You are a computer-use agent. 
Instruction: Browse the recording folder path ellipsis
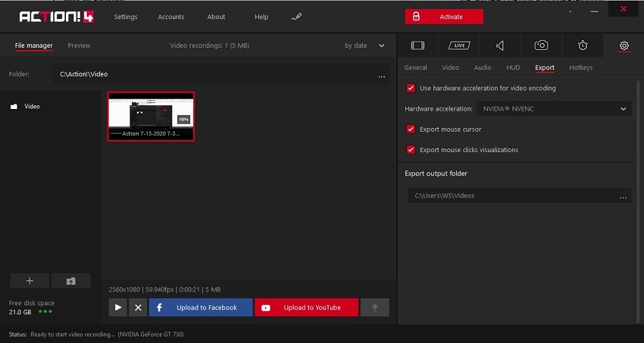382,75
